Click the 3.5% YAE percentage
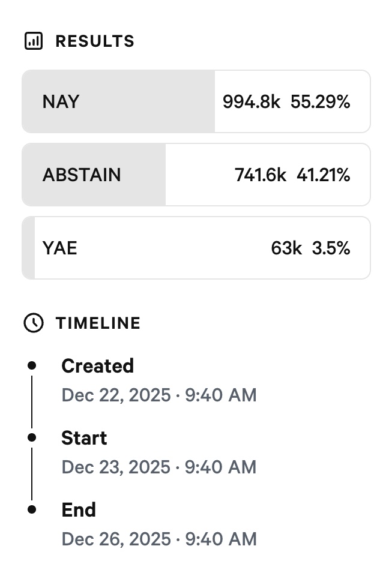 [331, 248]
